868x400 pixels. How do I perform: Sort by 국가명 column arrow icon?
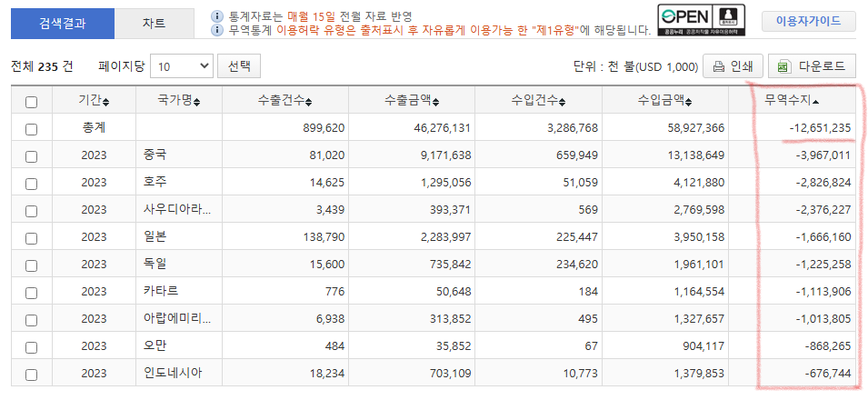(197, 101)
